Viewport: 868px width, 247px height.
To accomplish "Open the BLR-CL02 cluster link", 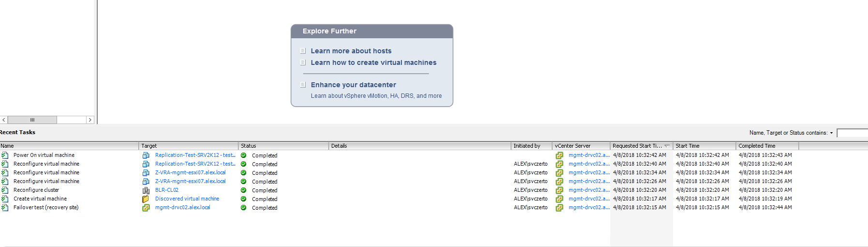I will [x=167, y=190].
